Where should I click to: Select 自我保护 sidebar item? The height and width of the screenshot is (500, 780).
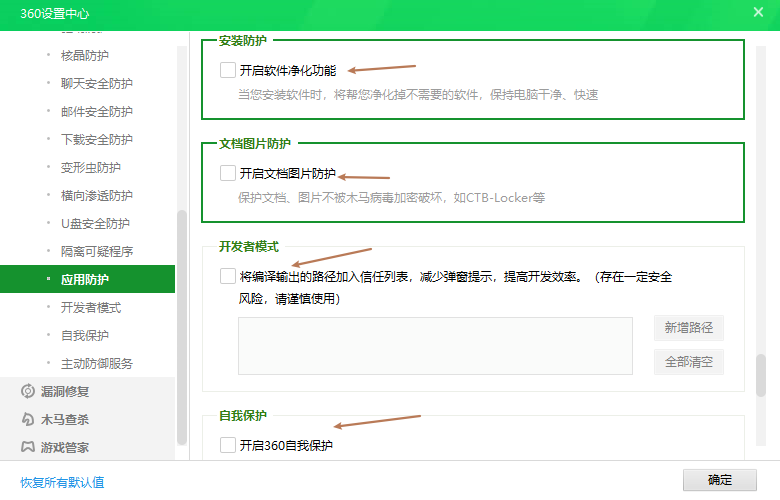85,335
